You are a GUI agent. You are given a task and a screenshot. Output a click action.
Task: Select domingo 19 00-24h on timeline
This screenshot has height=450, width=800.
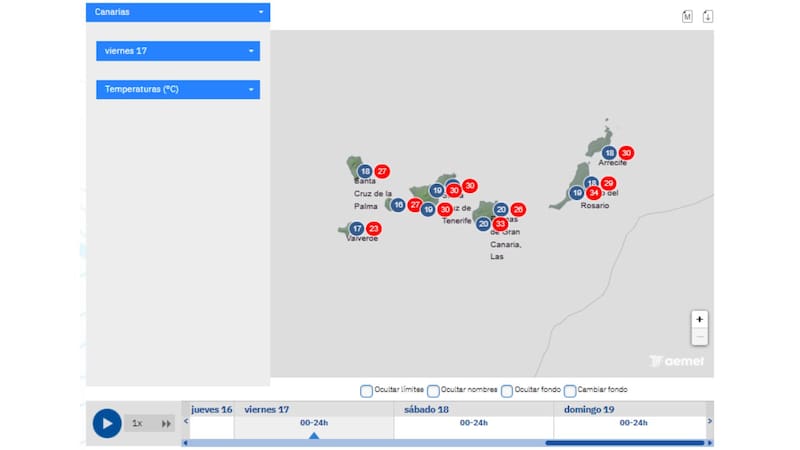633,423
